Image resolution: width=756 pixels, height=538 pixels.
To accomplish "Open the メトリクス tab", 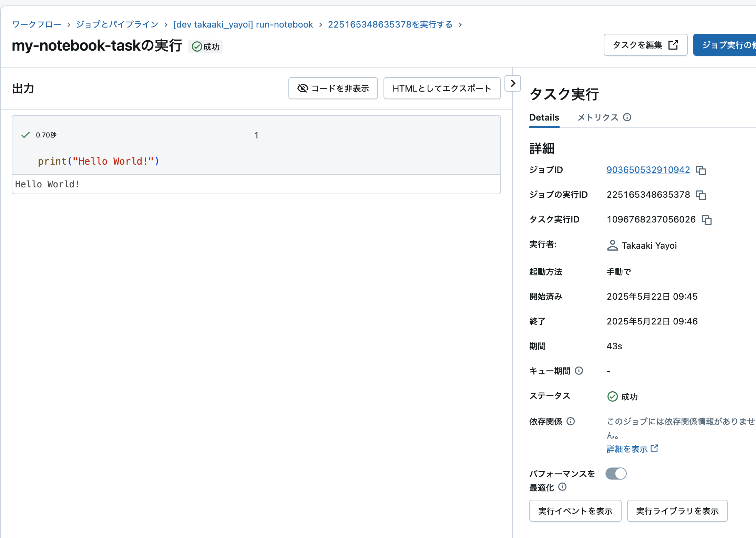I will (598, 117).
